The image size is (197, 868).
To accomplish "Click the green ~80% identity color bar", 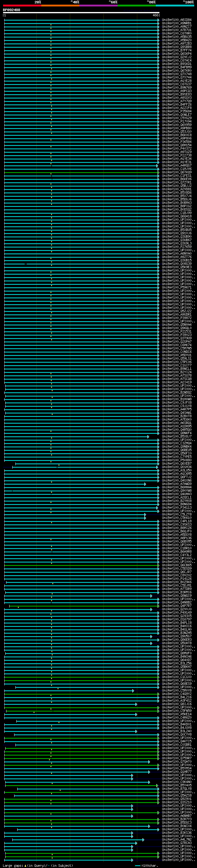I will pos(137,6).
